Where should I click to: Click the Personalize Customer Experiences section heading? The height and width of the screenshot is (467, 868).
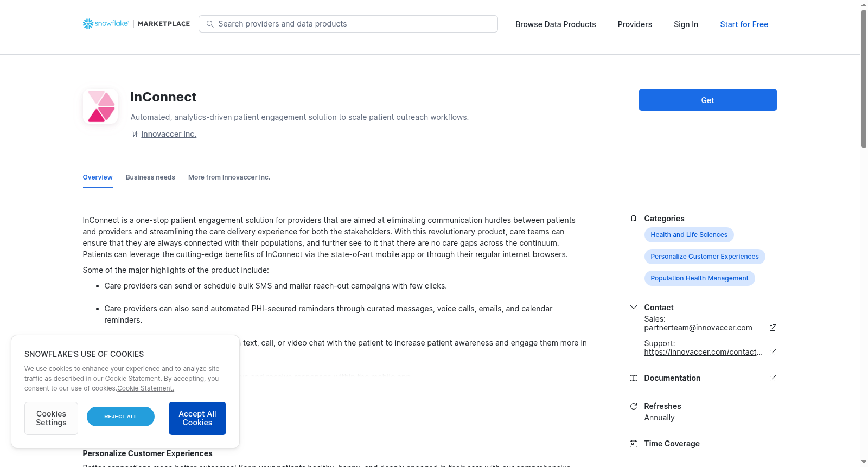(x=148, y=453)
